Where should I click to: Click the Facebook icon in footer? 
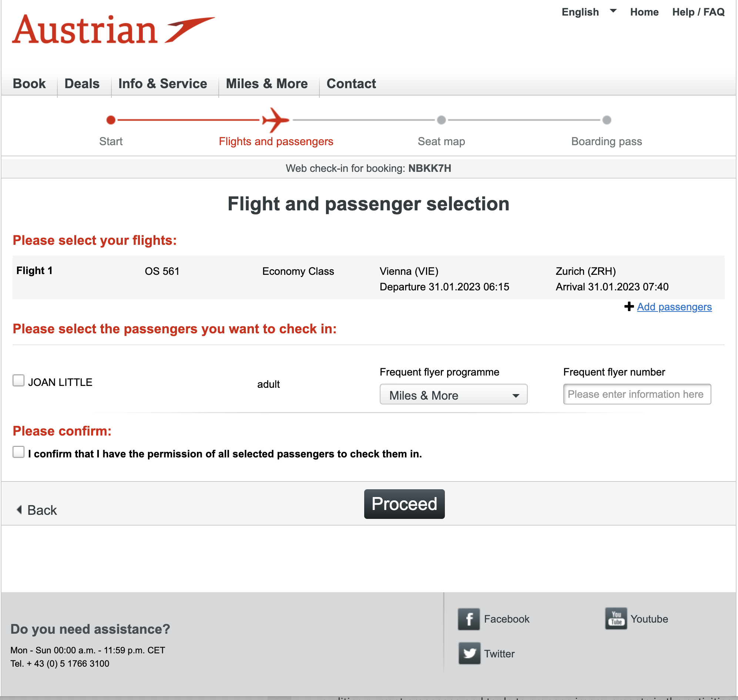tap(469, 619)
